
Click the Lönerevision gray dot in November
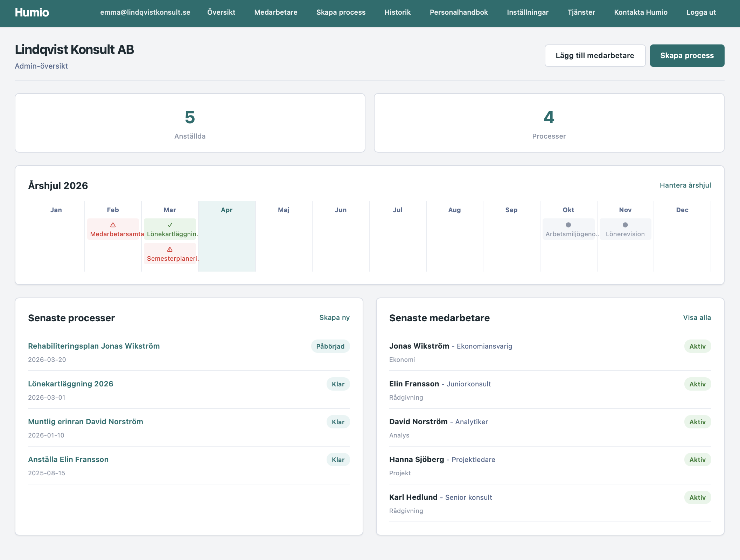pos(625,225)
